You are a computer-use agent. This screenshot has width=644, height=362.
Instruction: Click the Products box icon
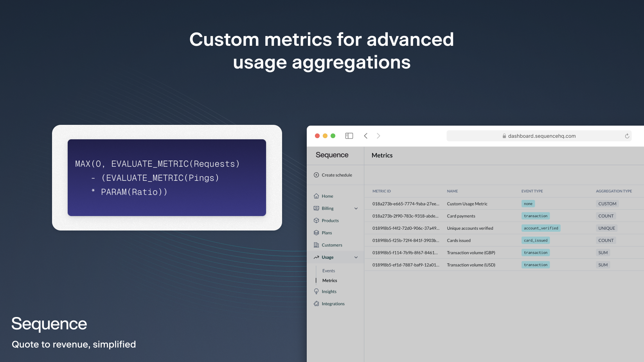click(316, 220)
